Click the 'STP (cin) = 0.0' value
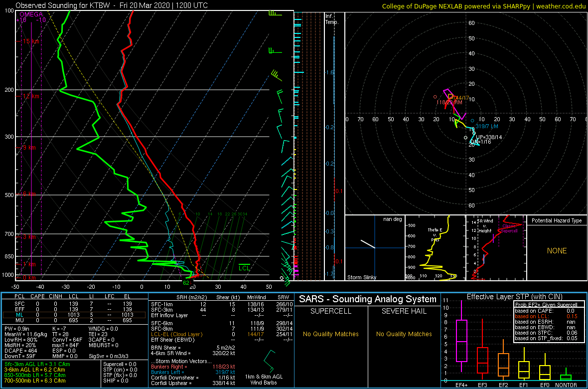The image size is (588, 389). 121,370
